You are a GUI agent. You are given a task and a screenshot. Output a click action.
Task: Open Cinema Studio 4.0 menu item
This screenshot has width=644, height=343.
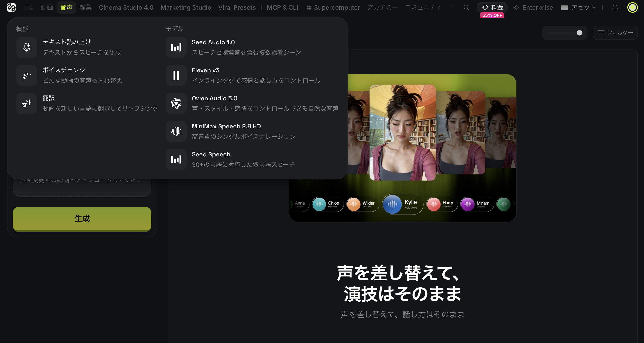click(x=126, y=7)
